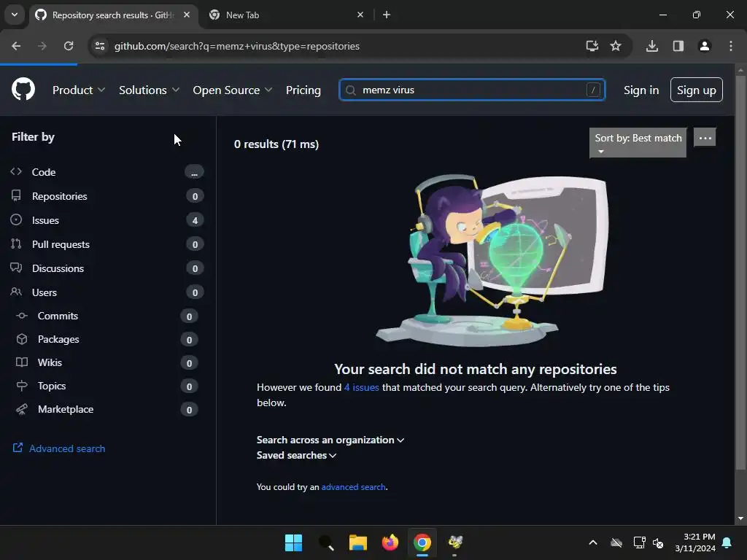Switch to Repository search results tab
The image size is (747, 560).
[113, 15]
